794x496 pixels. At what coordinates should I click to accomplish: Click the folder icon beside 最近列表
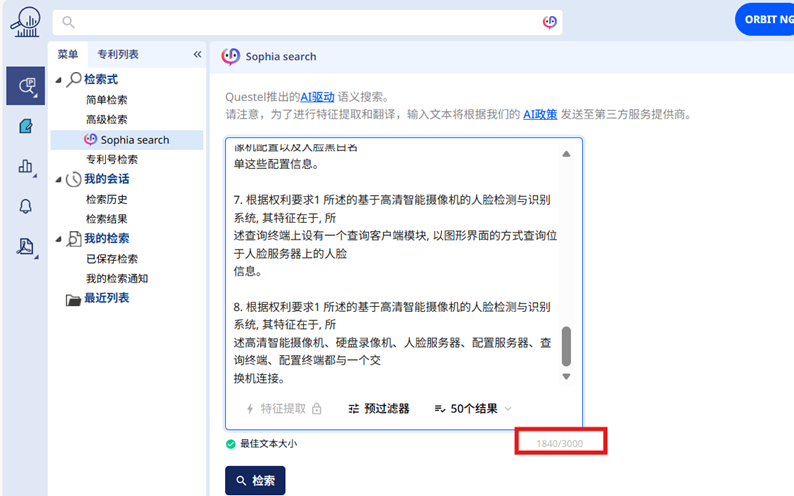click(x=73, y=300)
